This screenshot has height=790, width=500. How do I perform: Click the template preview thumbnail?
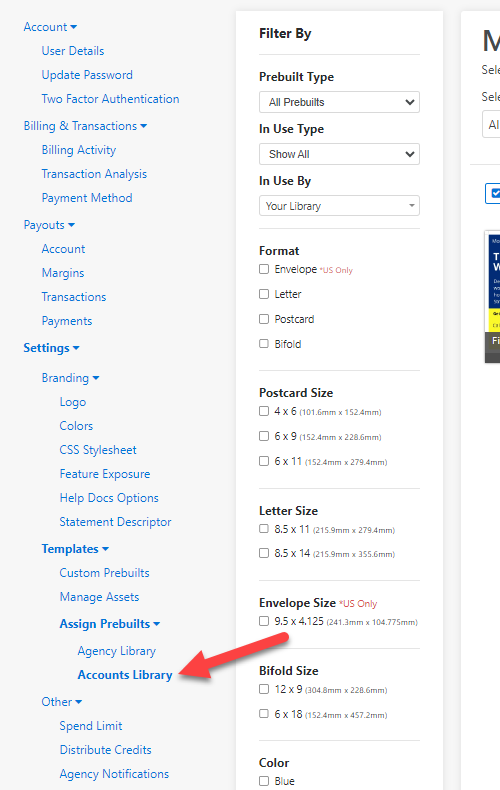tap(492, 297)
